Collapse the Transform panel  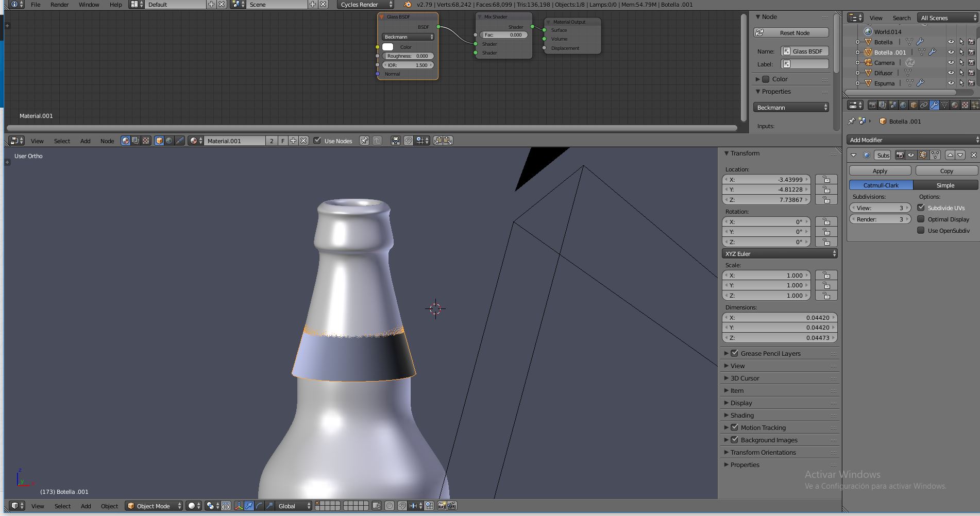[745, 153]
